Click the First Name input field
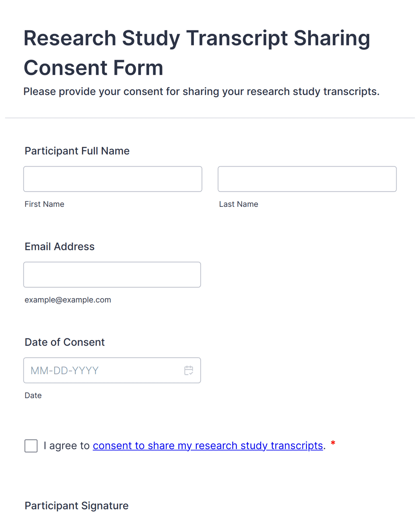 (113, 179)
